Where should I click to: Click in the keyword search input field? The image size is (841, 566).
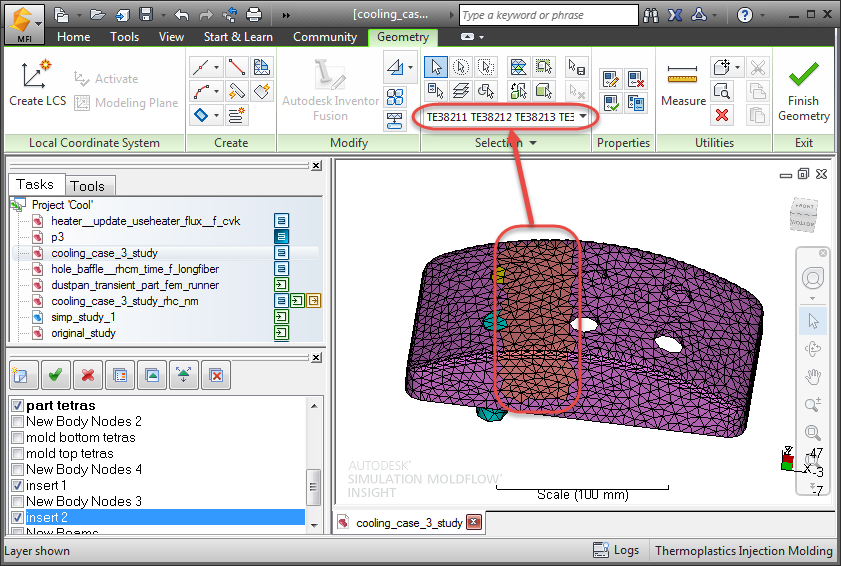tap(549, 15)
